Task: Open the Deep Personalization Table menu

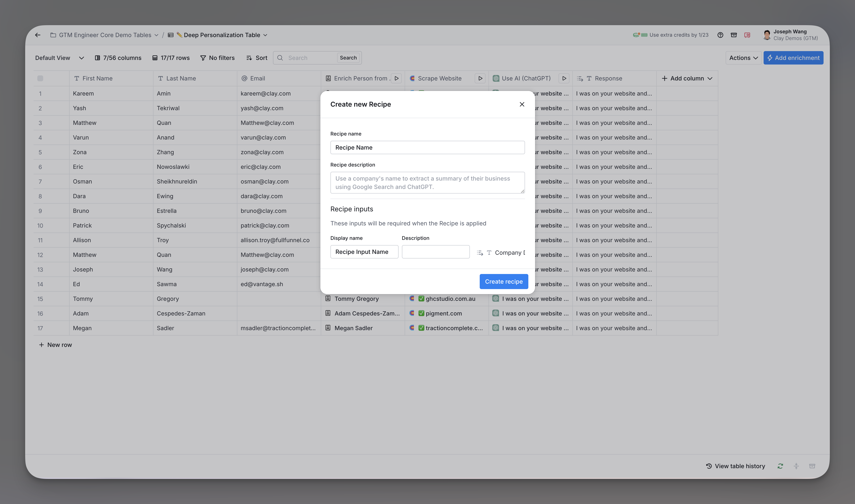Action: [222, 35]
